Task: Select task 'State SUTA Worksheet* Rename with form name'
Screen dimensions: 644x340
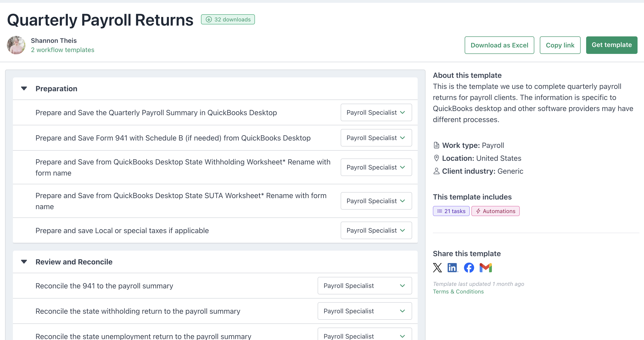Action: [x=181, y=201]
